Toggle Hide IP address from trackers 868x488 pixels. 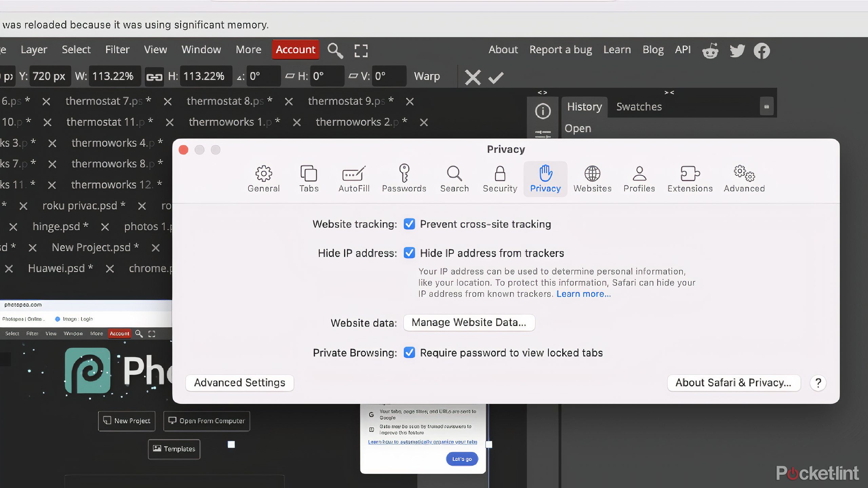coord(409,253)
